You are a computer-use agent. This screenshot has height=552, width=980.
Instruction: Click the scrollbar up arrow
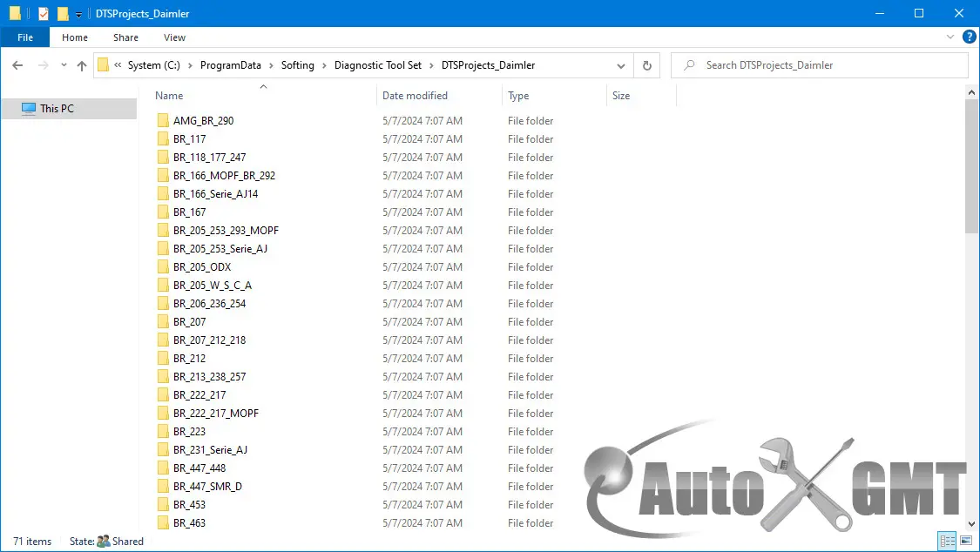point(971,92)
